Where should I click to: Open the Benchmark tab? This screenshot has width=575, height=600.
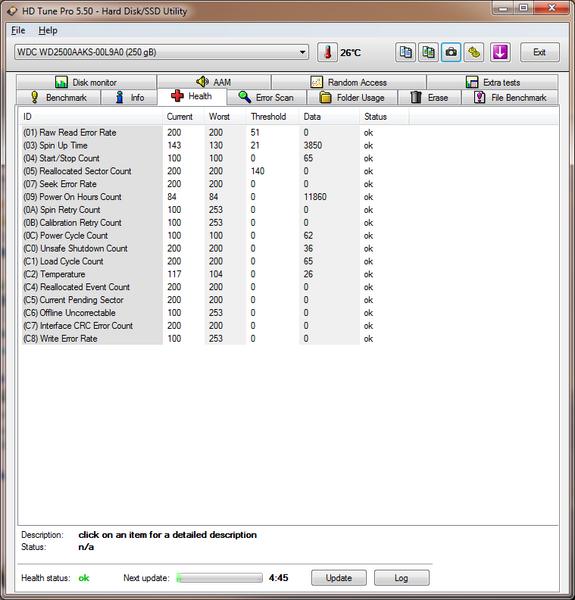(x=59, y=98)
